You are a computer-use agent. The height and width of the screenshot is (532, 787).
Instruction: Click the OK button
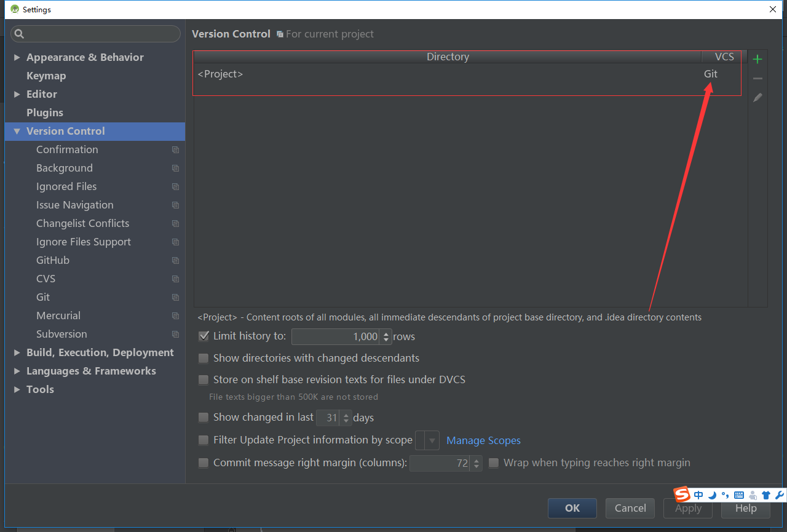pyautogui.click(x=572, y=508)
